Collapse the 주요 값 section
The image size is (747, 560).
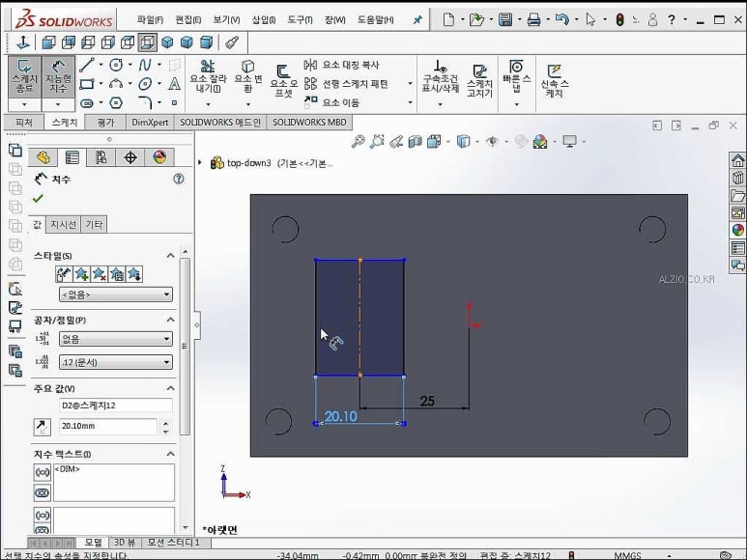(170, 388)
